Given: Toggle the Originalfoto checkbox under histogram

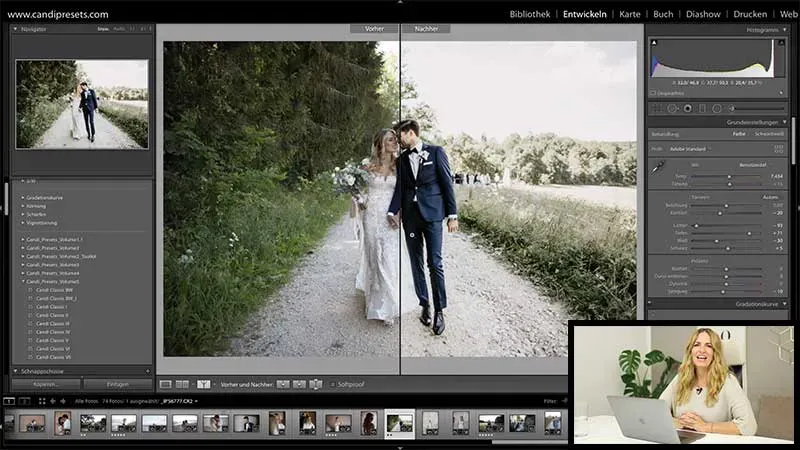Looking at the screenshot, I should pos(653,93).
